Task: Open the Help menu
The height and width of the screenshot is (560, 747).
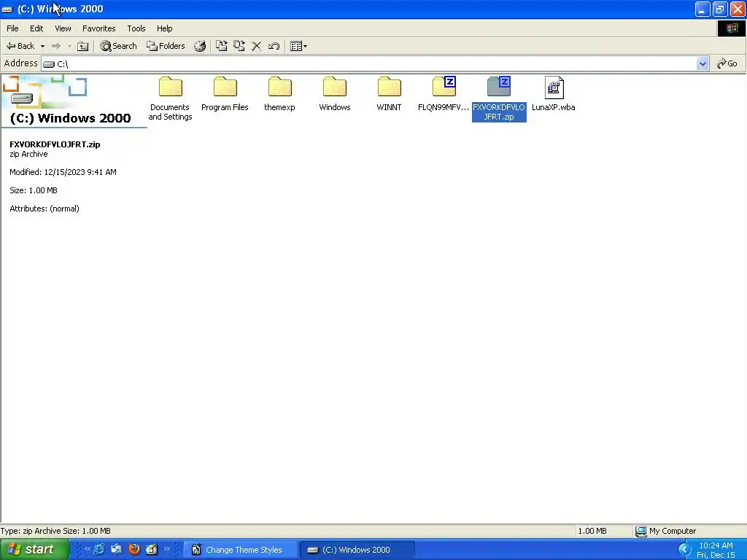Action: point(165,28)
